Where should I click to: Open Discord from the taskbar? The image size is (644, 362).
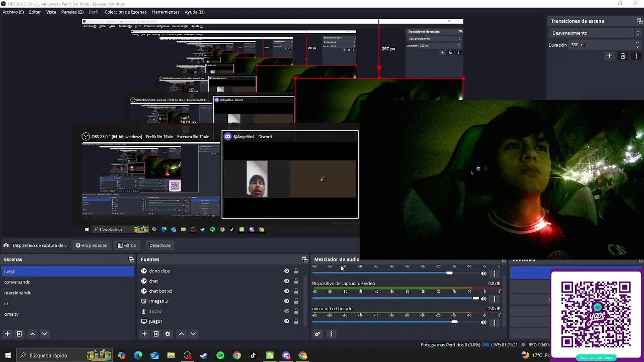tap(286, 355)
